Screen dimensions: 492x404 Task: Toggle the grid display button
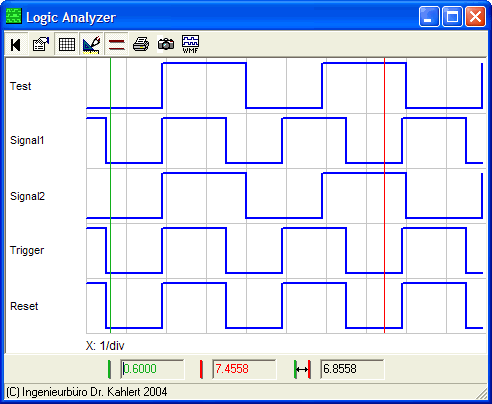point(66,44)
